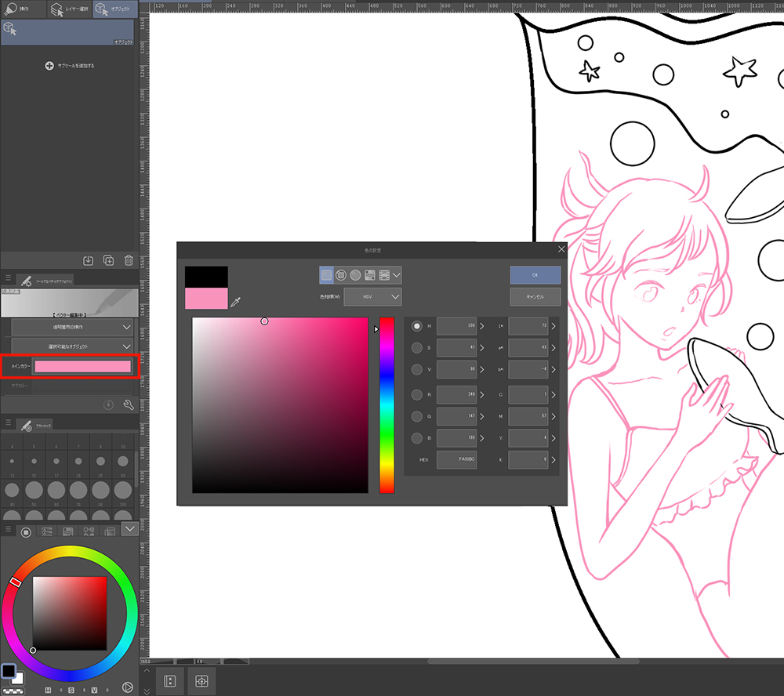Click サブツールを追加する plus icon
The height and width of the screenshot is (696, 784).
click(49, 66)
